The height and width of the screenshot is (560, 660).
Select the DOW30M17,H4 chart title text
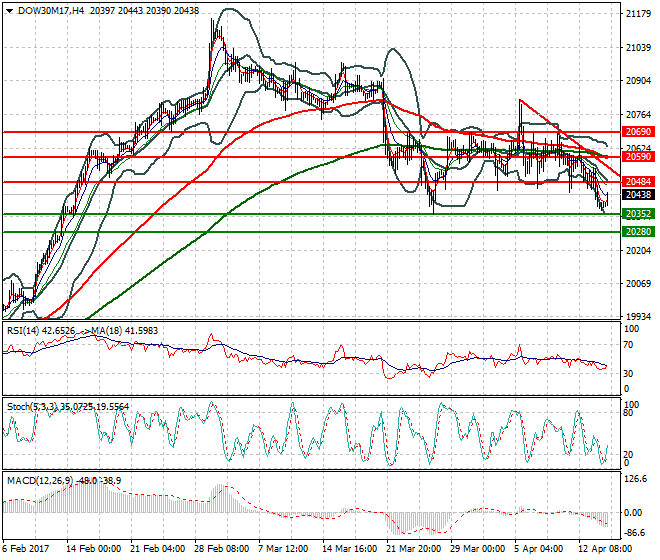coord(51,11)
